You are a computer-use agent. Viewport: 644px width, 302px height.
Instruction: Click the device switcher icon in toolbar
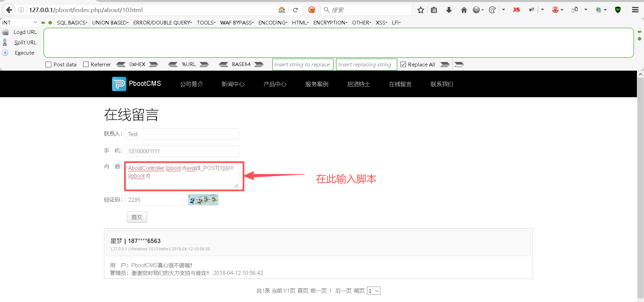click(575, 10)
